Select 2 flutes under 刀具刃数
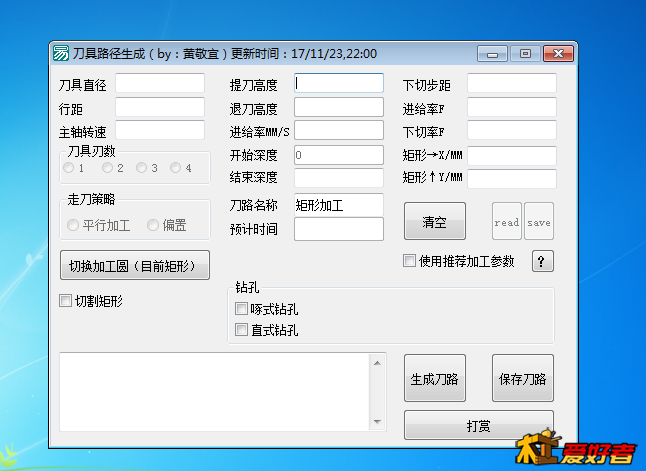The image size is (646, 471). (x=107, y=167)
